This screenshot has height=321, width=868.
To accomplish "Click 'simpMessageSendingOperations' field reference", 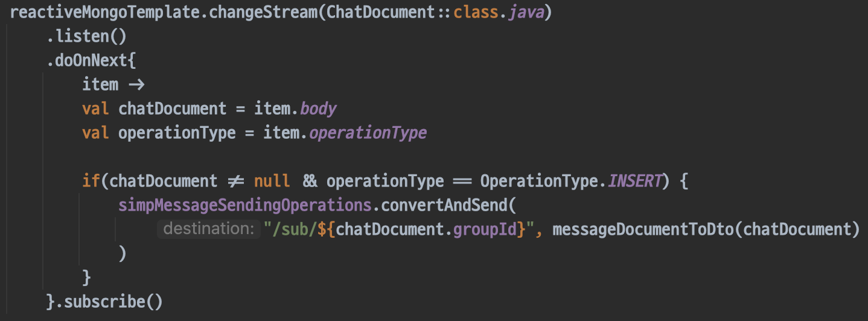I will coord(245,205).
